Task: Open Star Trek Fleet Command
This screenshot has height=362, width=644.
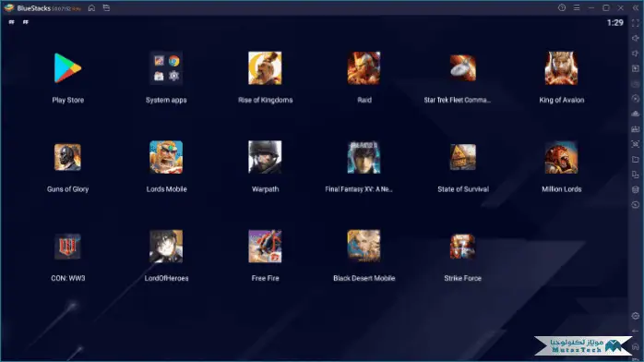Action: 463,68
